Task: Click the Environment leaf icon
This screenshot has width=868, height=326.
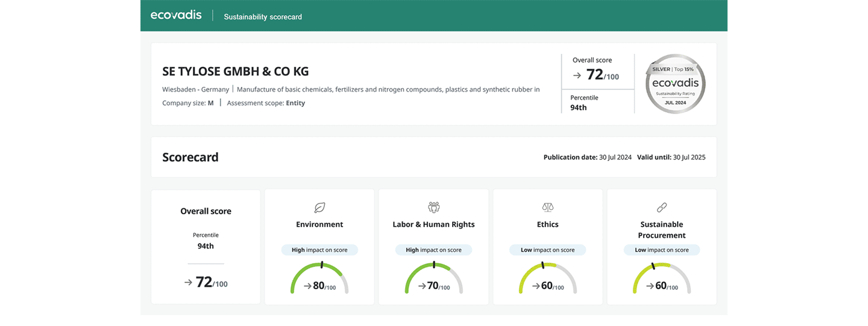Action: click(319, 208)
